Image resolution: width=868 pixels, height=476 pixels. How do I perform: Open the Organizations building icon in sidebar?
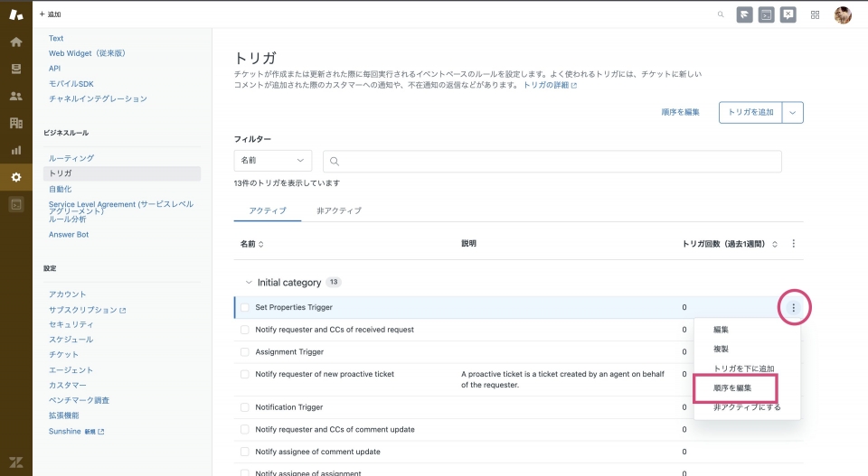(15, 123)
